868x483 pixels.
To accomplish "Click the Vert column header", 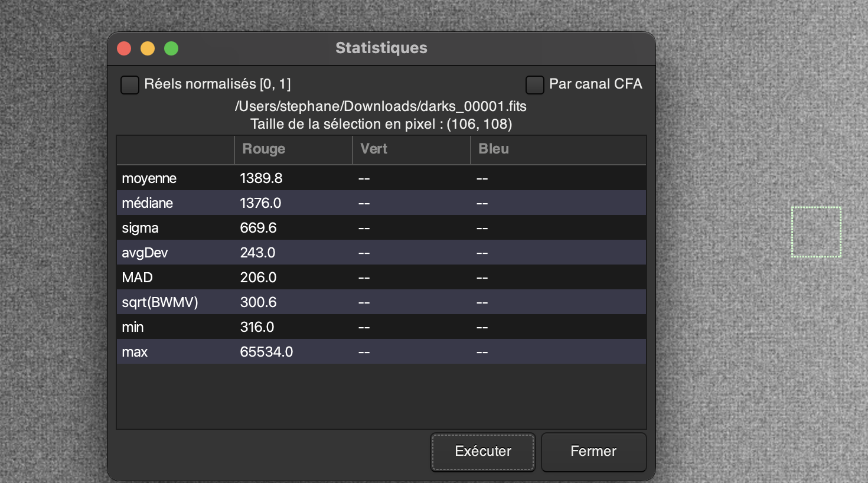I will tap(374, 149).
